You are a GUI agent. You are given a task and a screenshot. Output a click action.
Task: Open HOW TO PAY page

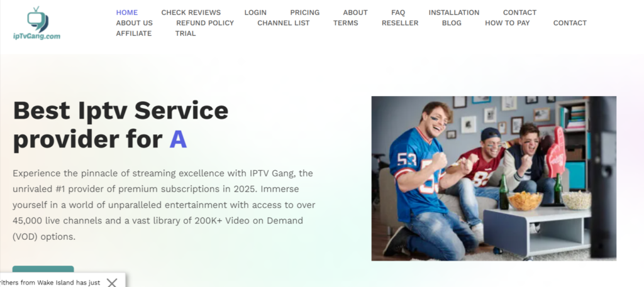tap(508, 23)
